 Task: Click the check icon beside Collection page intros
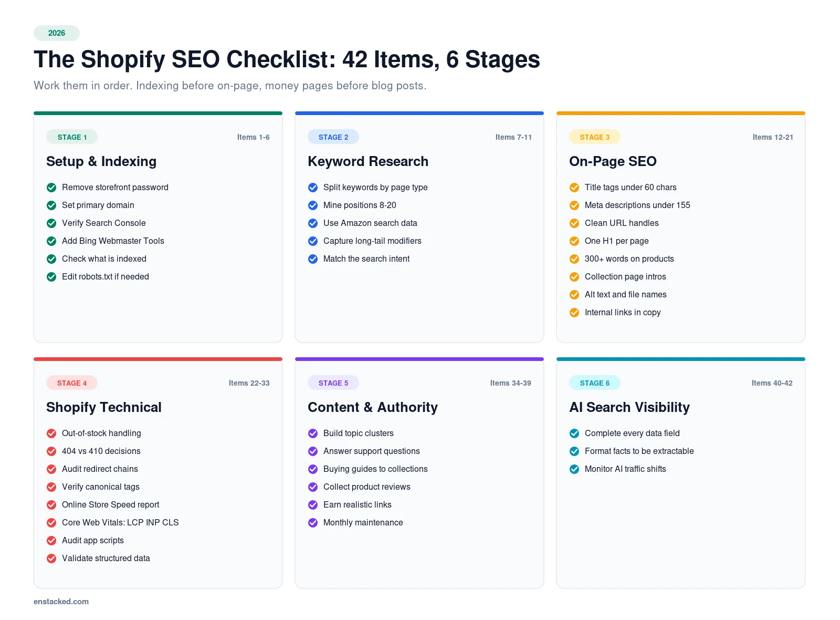pyautogui.click(x=574, y=277)
